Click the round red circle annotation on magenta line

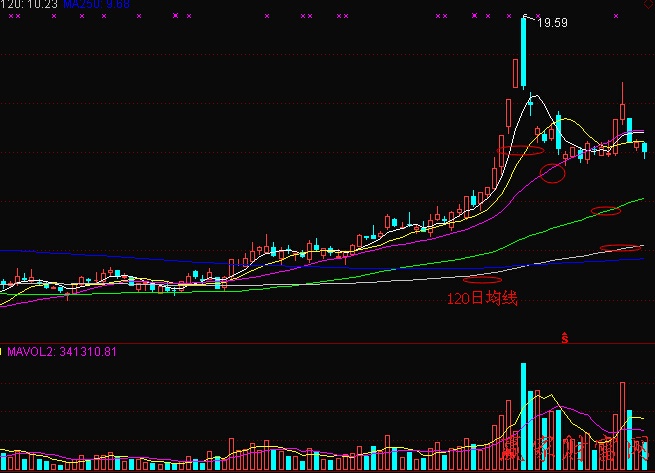552,173
